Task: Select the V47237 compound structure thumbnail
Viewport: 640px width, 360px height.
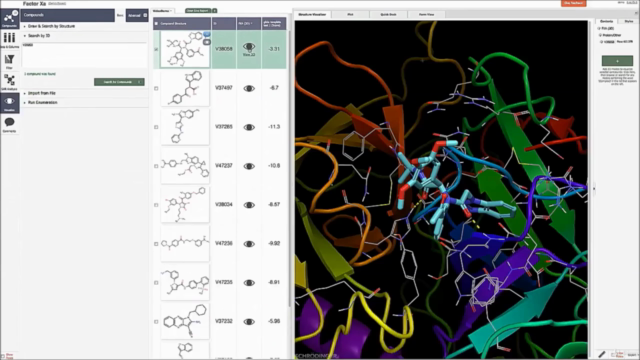Action: click(185, 166)
